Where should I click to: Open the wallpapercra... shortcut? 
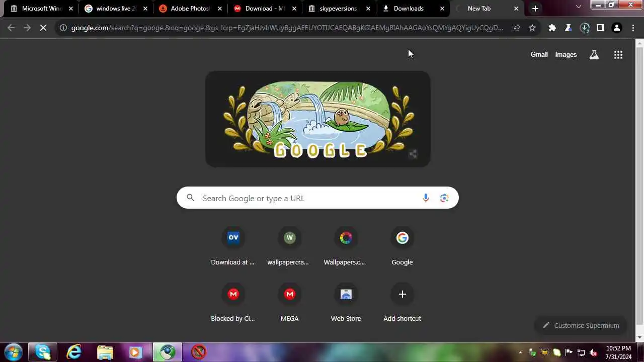coord(289,246)
